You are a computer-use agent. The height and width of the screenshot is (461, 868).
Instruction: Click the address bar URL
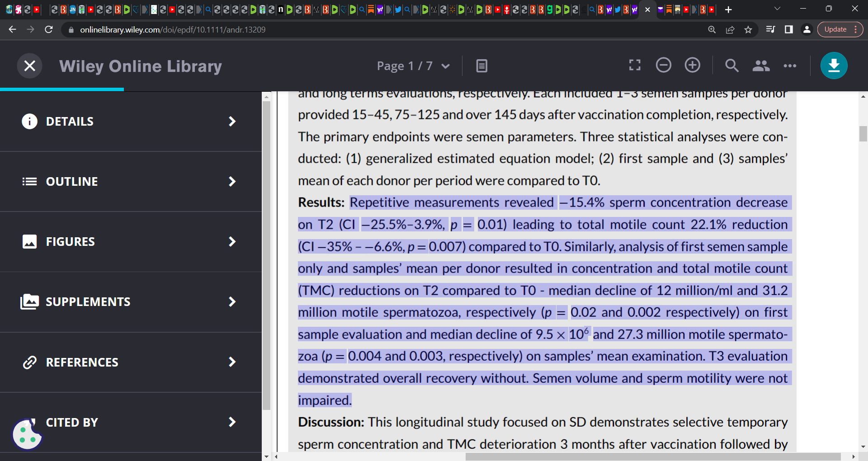point(173,30)
